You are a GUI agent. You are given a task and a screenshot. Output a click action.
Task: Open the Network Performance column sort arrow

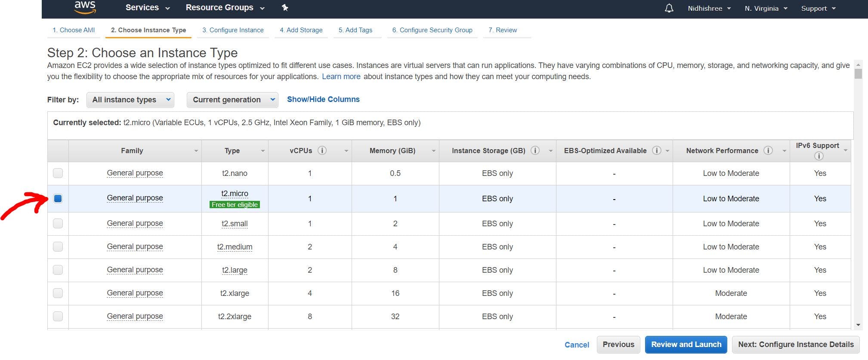784,151
